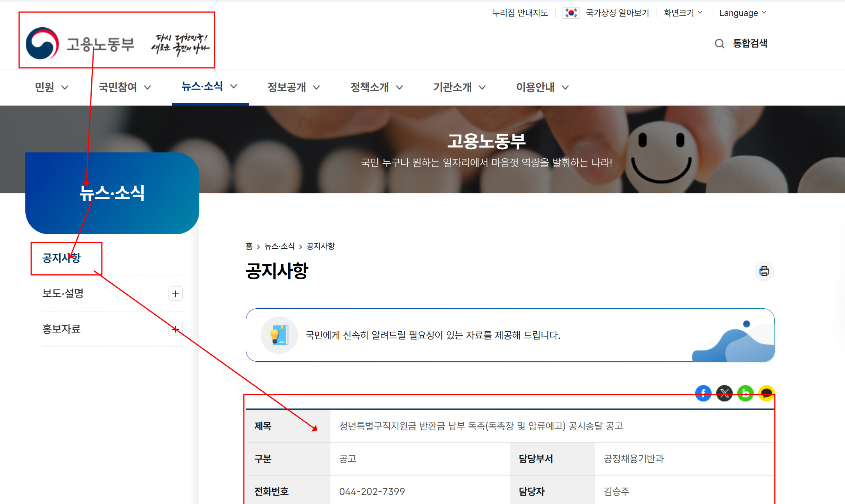Share the notice via KakaoTalk icon
This screenshot has height=504, width=845.
click(x=766, y=393)
